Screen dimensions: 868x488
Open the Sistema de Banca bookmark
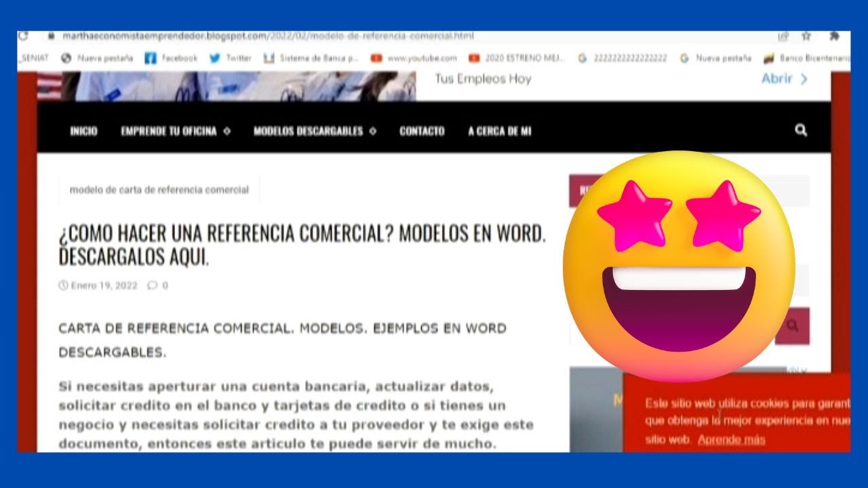coord(311,58)
